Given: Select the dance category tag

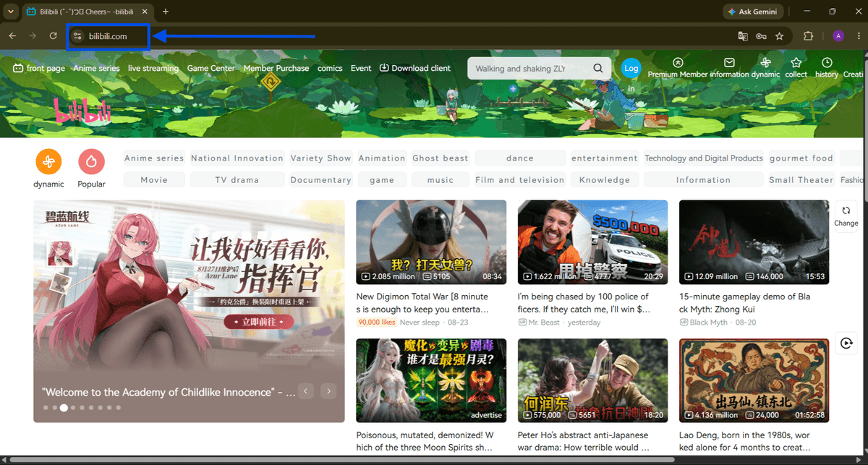Looking at the screenshot, I should tap(520, 158).
